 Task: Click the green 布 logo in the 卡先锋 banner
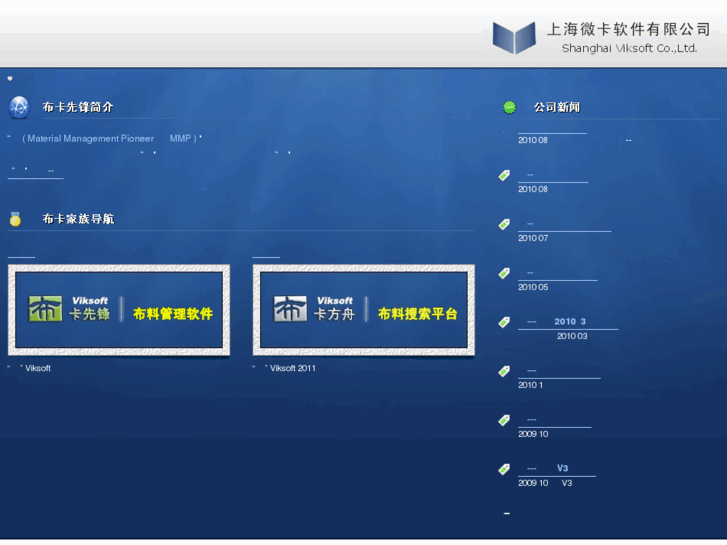[x=45, y=308]
